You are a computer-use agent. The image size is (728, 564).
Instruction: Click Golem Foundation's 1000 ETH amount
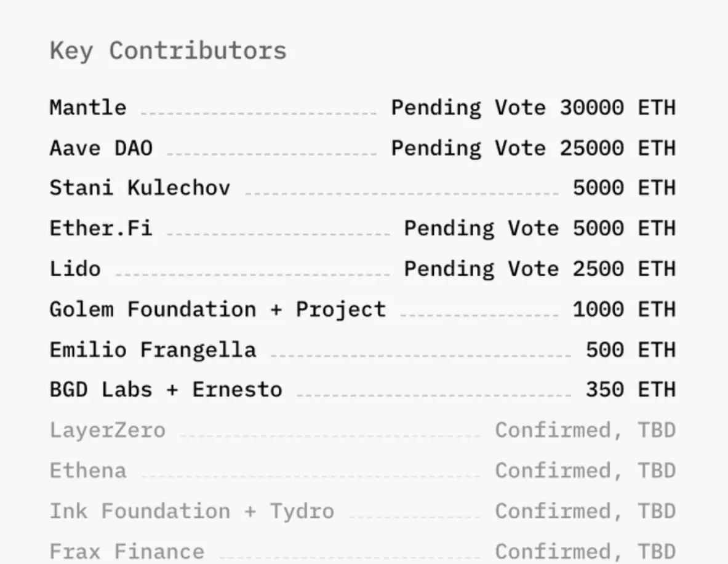(624, 309)
